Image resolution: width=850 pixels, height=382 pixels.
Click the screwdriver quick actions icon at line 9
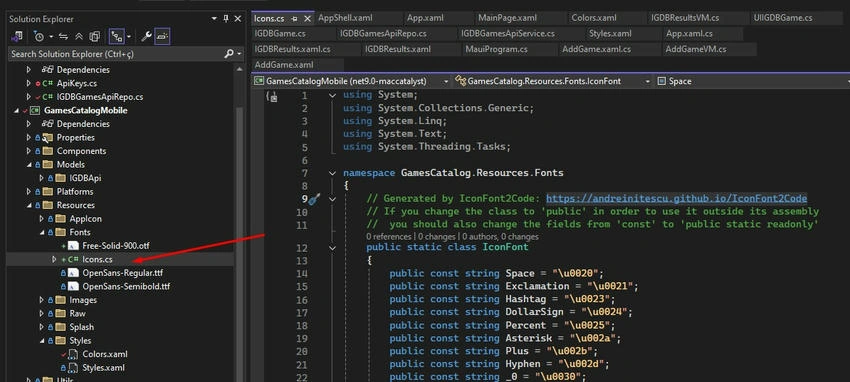coord(315,199)
